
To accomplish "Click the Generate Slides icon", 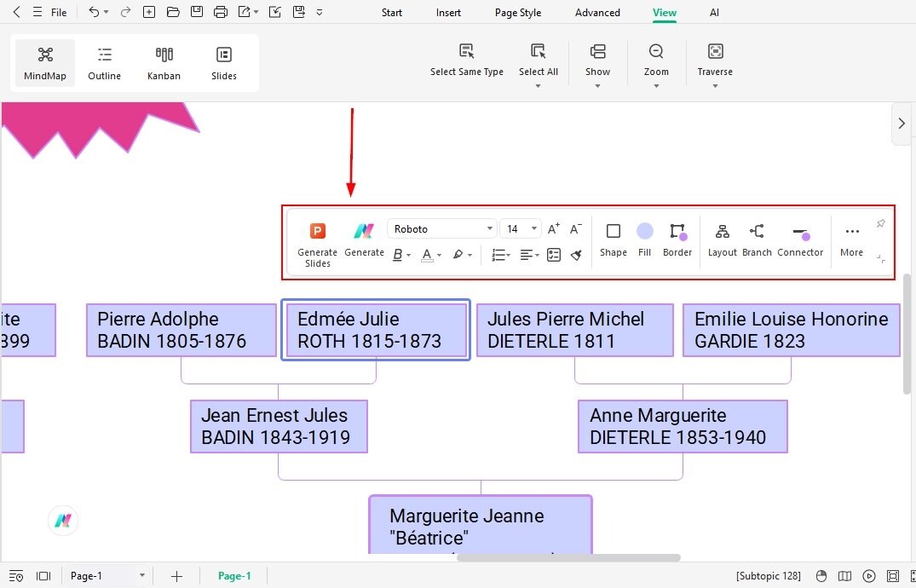I will tap(317, 230).
